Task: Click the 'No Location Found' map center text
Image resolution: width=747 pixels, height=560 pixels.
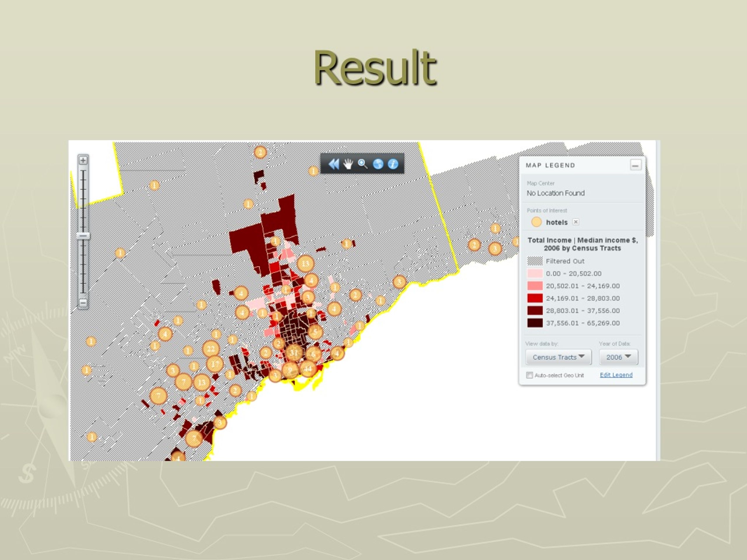Action: tap(556, 193)
